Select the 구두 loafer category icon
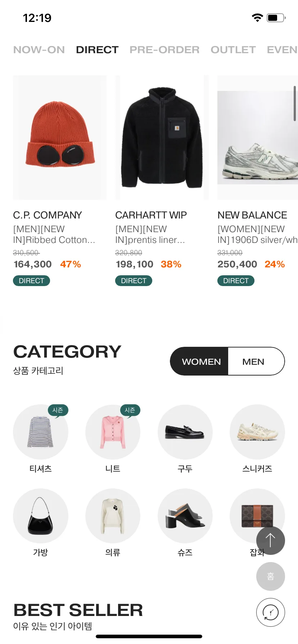298x644 pixels. click(185, 432)
